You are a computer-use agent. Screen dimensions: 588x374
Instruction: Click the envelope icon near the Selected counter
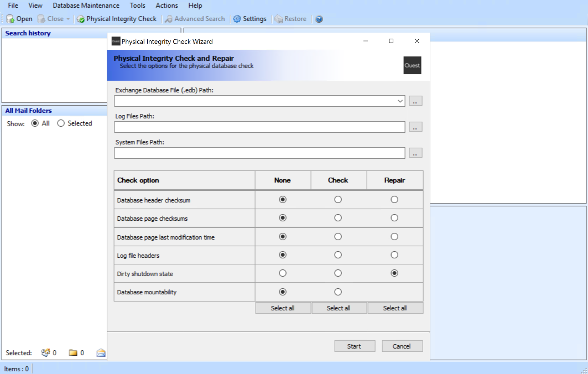(x=100, y=352)
